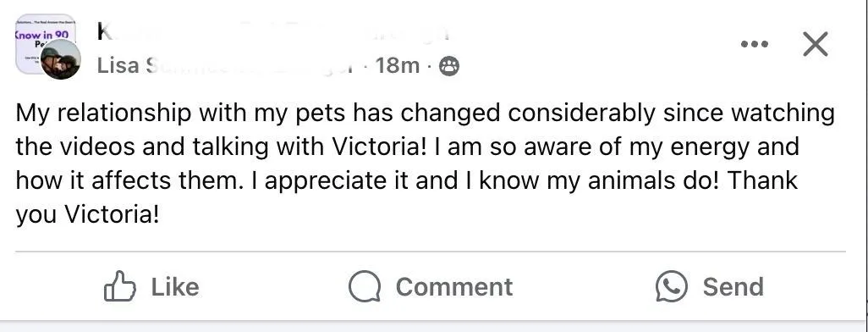Open the post via 18m timestamp
This screenshot has width=868, height=332.
coord(398,66)
